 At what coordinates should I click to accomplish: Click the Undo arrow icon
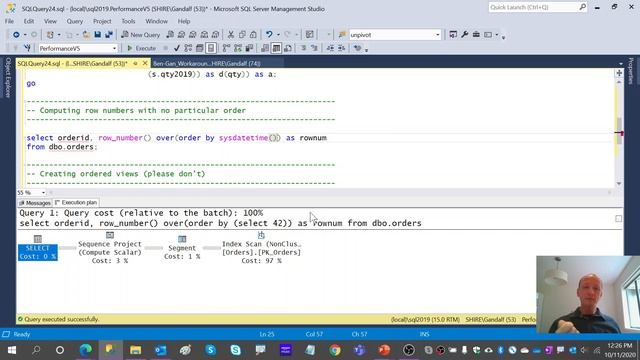pyautogui.click(x=269, y=35)
